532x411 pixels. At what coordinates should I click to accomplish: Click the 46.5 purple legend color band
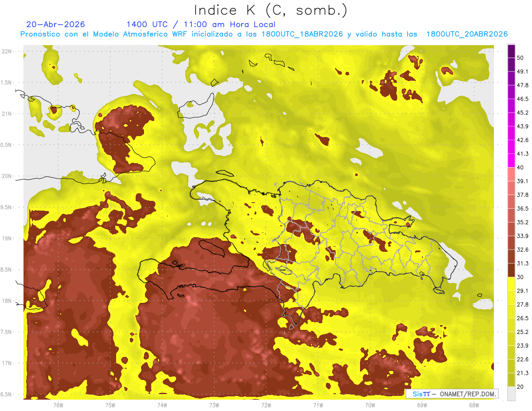(x=511, y=92)
